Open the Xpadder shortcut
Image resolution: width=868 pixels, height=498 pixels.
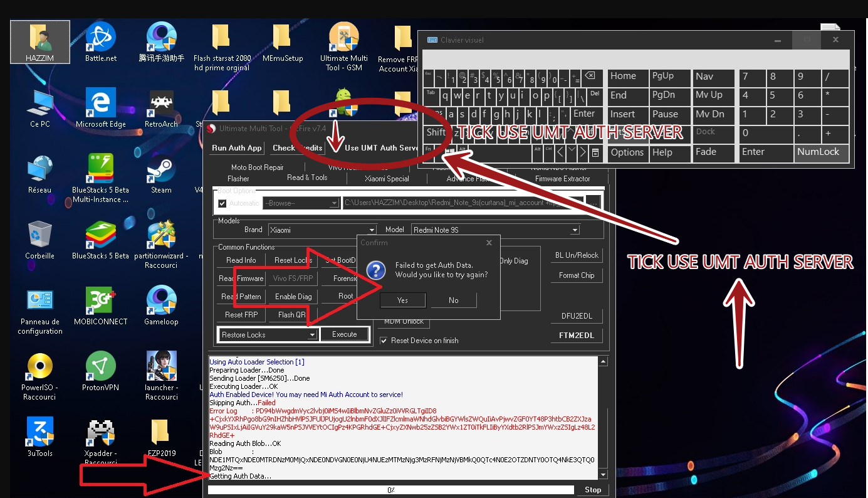point(101,442)
